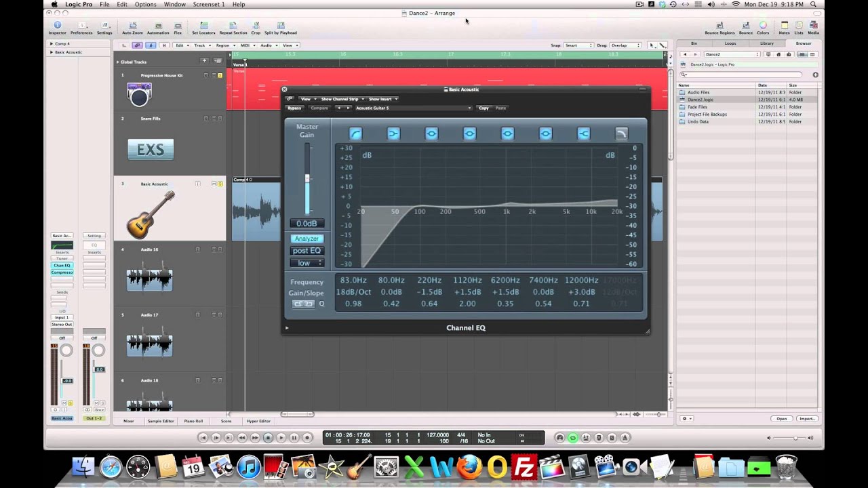Open the Show Channel Strip dropdown
The width and height of the screenshot is (868, 488).
[x=342, y=99]
